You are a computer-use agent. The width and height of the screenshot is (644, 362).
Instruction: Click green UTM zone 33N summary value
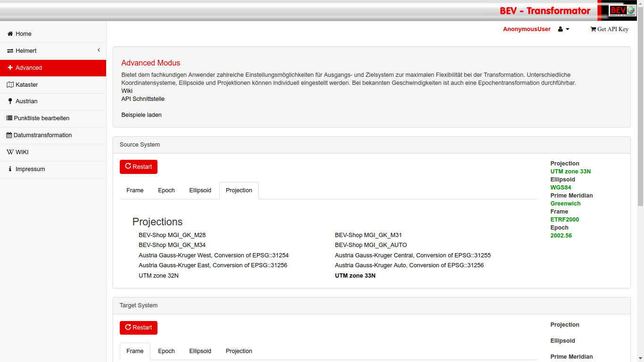570,172
